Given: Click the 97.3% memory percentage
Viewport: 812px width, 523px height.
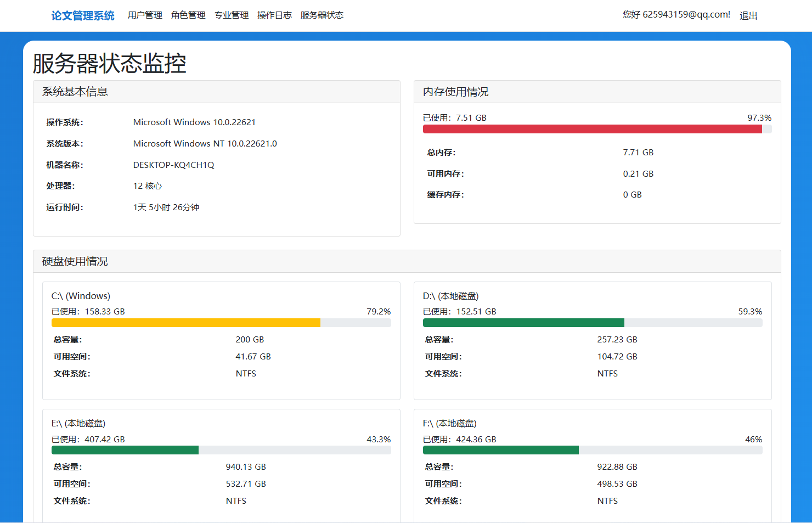Looking at the screenshot, I should (759, 118).
